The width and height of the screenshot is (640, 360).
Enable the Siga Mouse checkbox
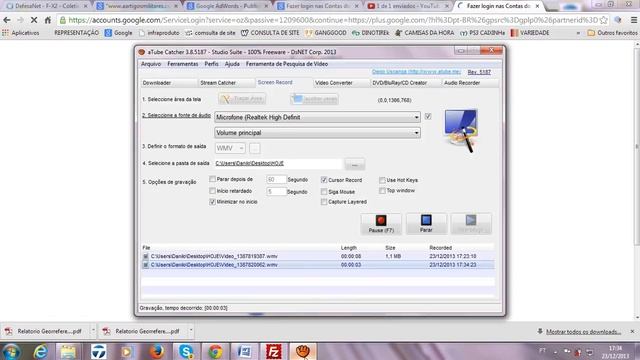click(x=324, y=191)
